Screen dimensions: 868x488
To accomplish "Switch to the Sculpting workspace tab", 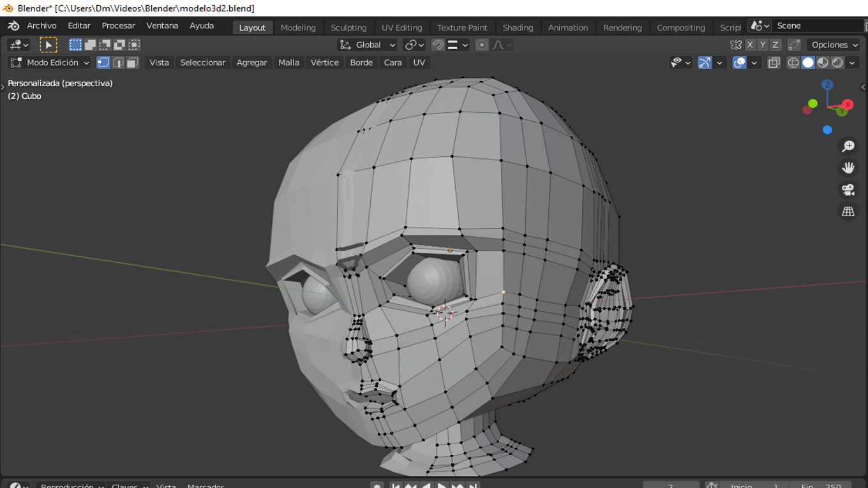I will 348,27.
